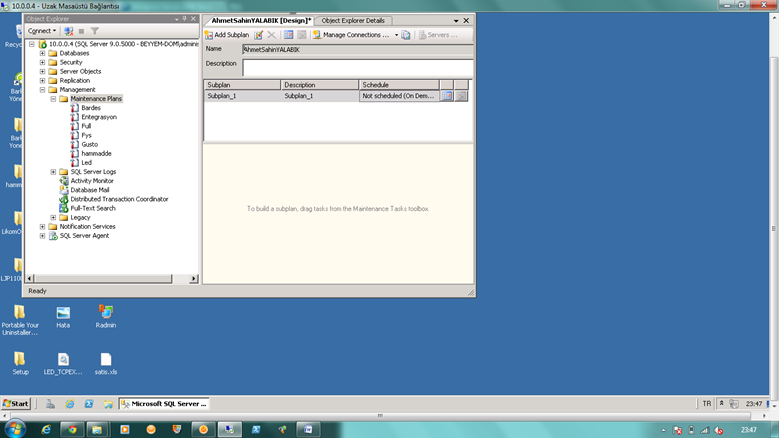The width and height of the screenshot is (779, 438).
Task: Expand the SQL Server Agent node
Action: click(x=42, y=236)
